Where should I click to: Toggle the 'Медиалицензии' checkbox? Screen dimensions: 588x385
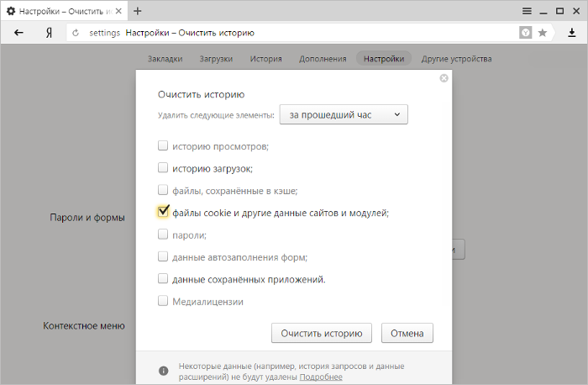163,301
